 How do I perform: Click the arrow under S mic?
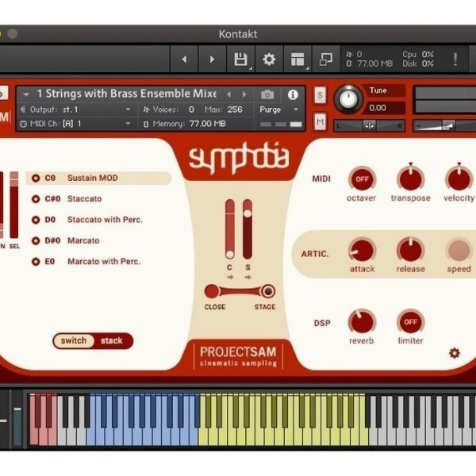[x=248, y=277]
